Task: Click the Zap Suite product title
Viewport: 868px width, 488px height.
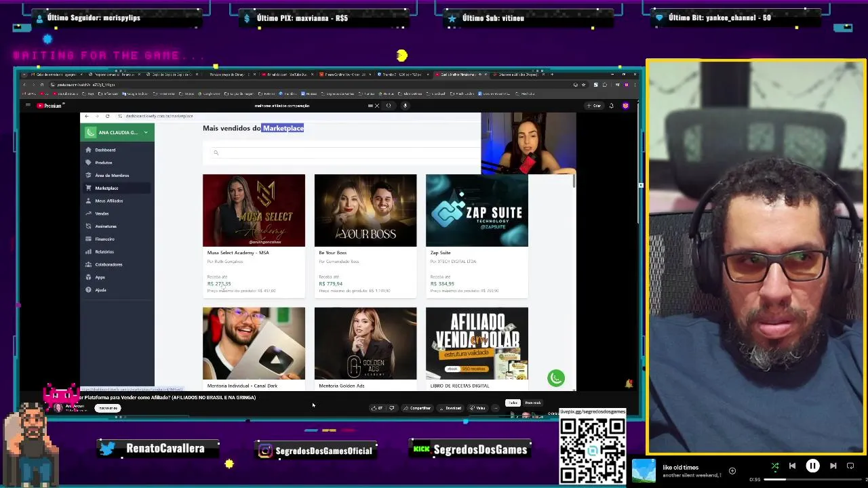Action: tap(440, 253)
